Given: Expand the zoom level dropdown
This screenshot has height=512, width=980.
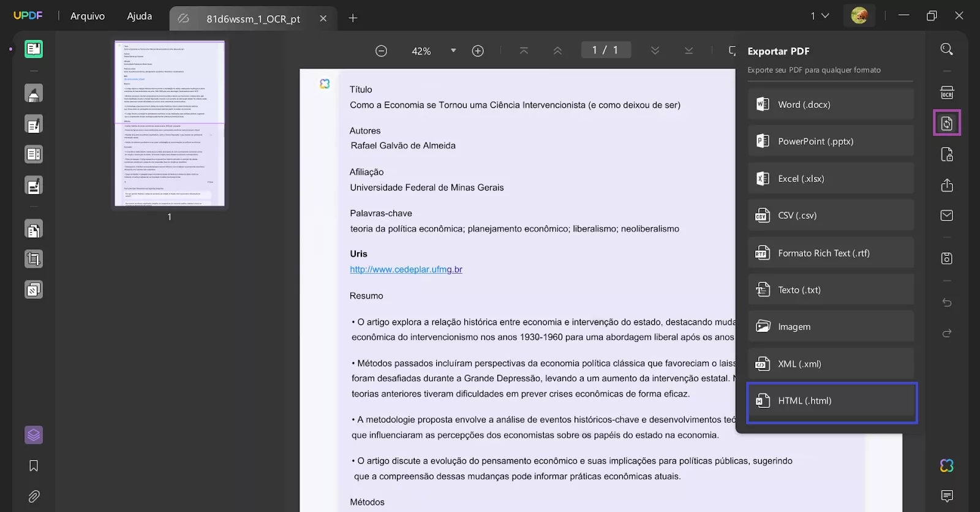Looking at the screenshot, I should coord(453,51).
